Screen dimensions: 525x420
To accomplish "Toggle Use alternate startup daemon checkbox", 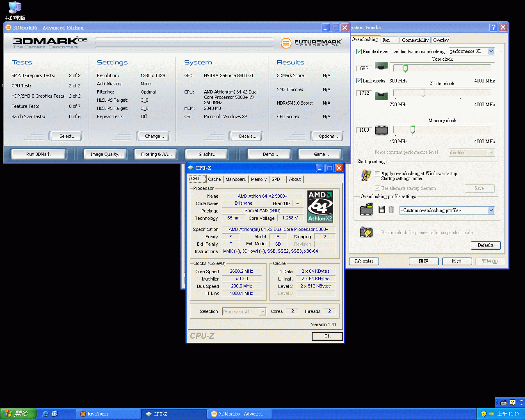I will pos(377,188).
